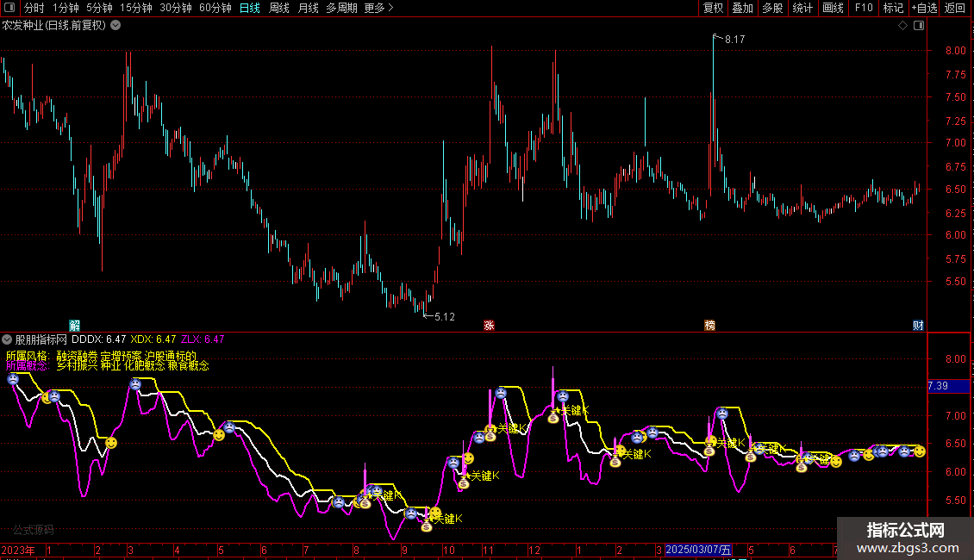Click the 8.17 high price label

(x=735, y=39)
